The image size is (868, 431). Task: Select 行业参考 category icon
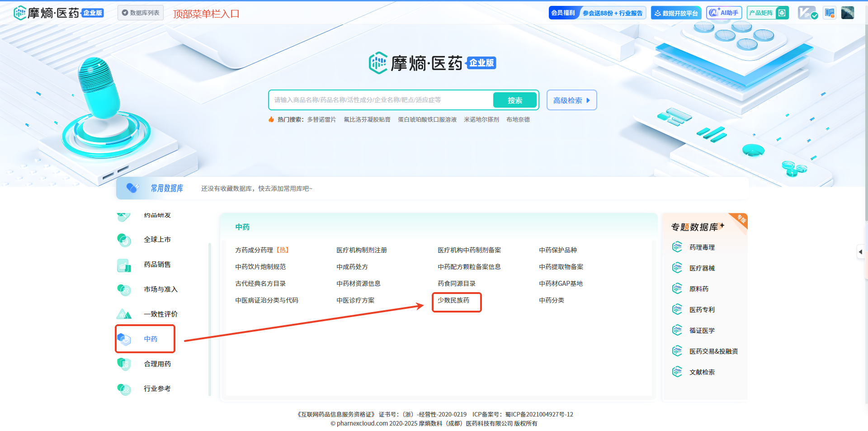[124, 388]
